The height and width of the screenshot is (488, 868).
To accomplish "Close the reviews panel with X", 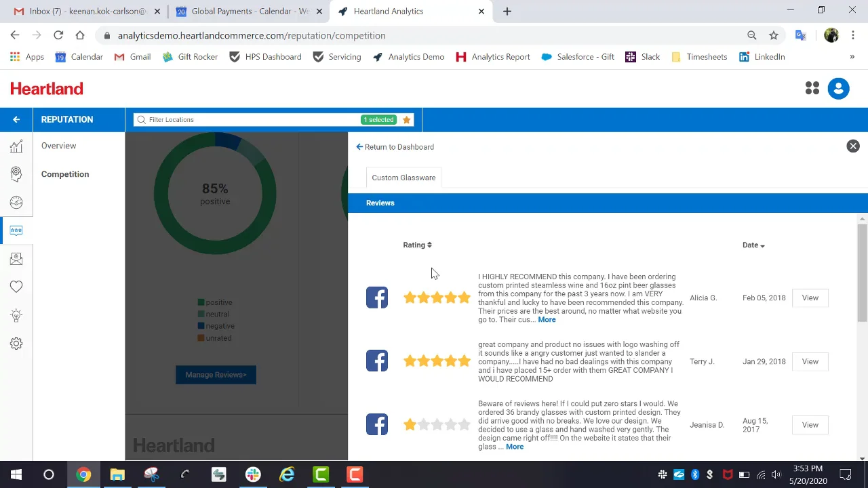I will 853,146.
